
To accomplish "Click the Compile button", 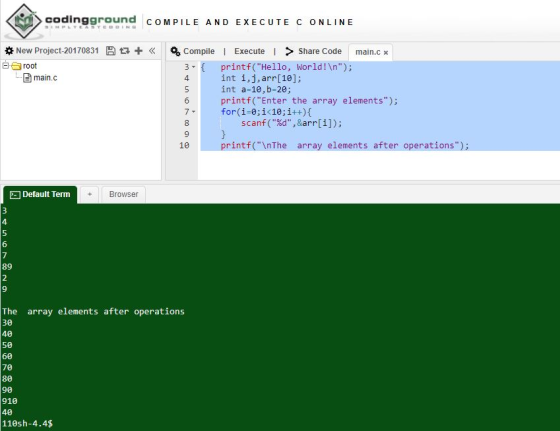I will coord(193,51).
